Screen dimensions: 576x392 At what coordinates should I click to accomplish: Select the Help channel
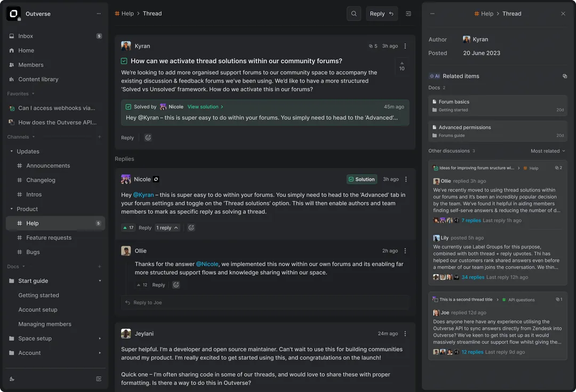coord(55,223)
